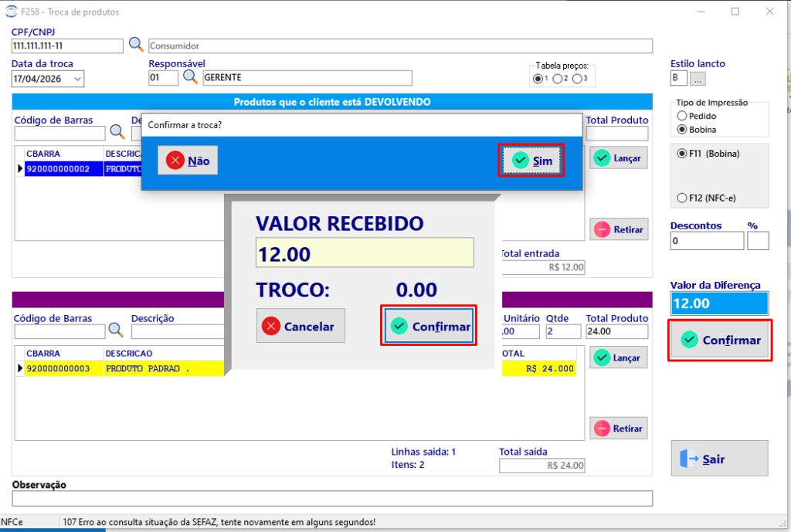Click the upper green Lançar button
The width and height of the screenshot is (791, 532).
(619, 158)
